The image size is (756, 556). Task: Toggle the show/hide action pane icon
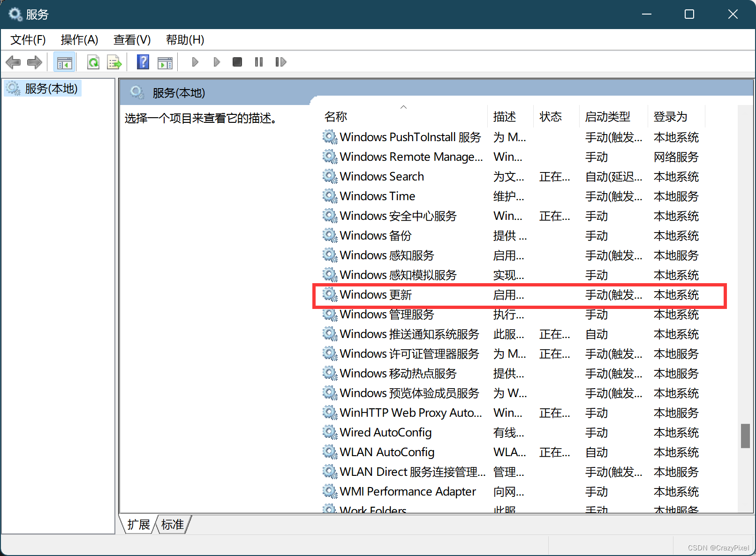165,62
